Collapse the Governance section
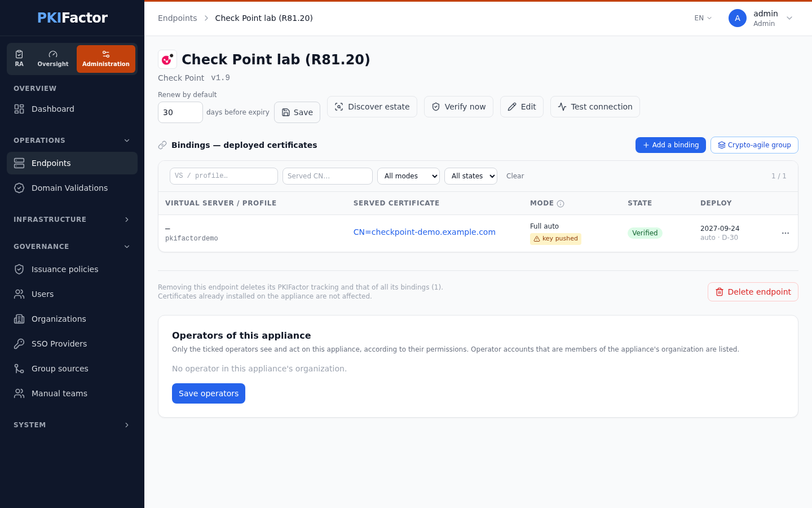Viewport: 812px width, 508px height. (x=72, y=247)
